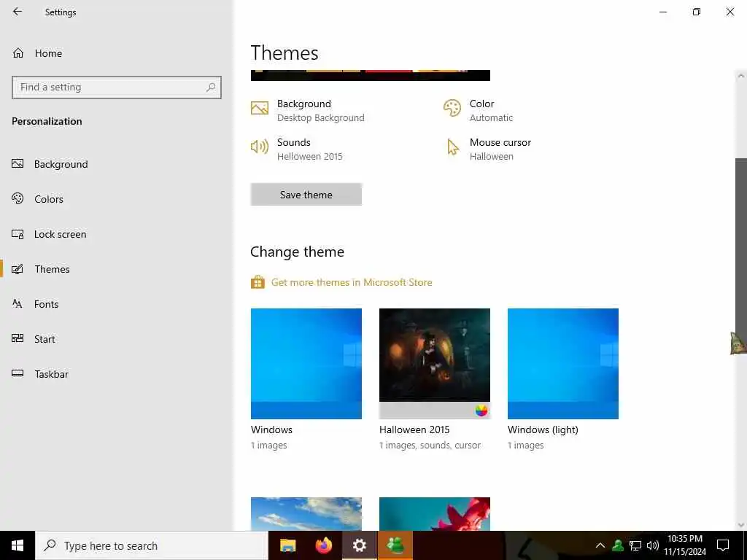Image resolution: width=747 pixels, height=560 pixels.
Task: Open the clock showing 10:35 PM
Action: tap(685, 545)
